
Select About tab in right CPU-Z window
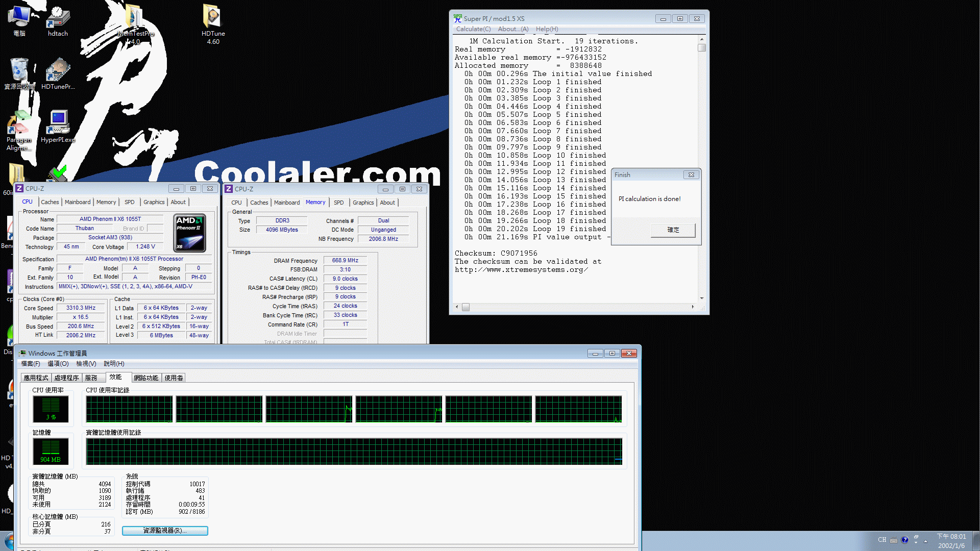387,203
